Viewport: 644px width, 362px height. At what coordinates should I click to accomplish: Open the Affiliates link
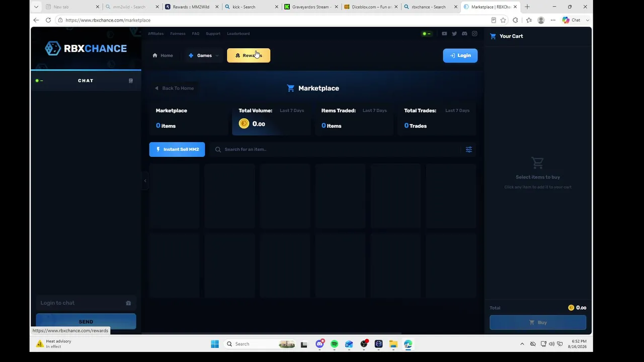tap(155, 34)
